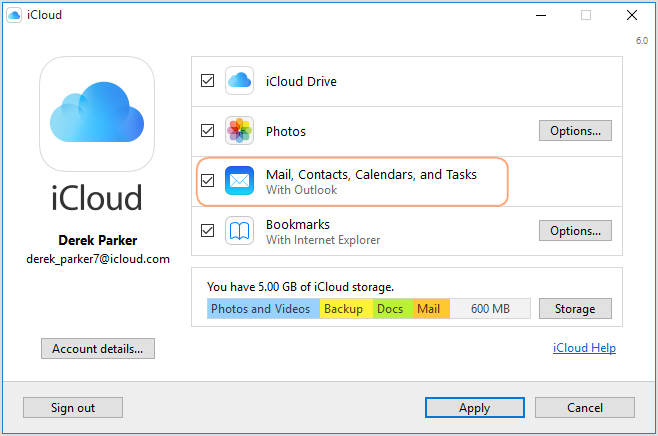658x436 pixels.
Task: Open Photos Options button
Action: [x=575, y=131]
